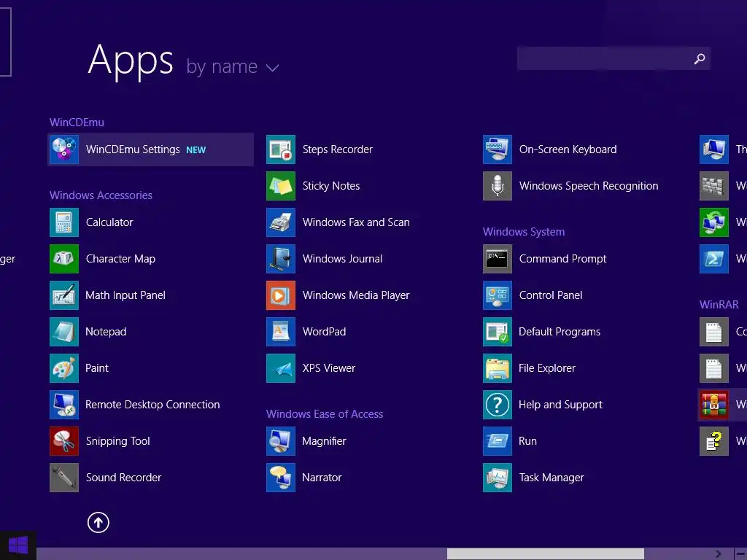This screenshot has width=747, height=560.
Task: Open Sound Recorder microphone icon
Action: pyautogui.click(x=64, y=478)
